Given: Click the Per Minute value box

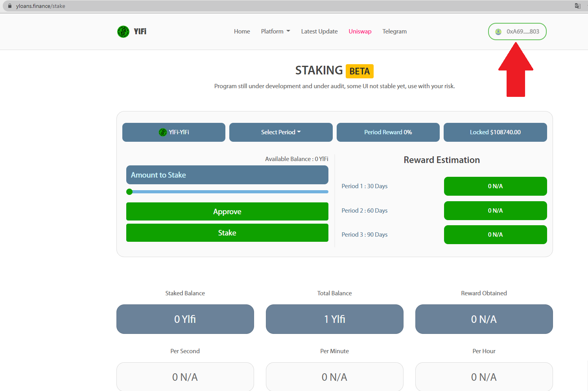Looking at the screenshot, I should (335, 377).
